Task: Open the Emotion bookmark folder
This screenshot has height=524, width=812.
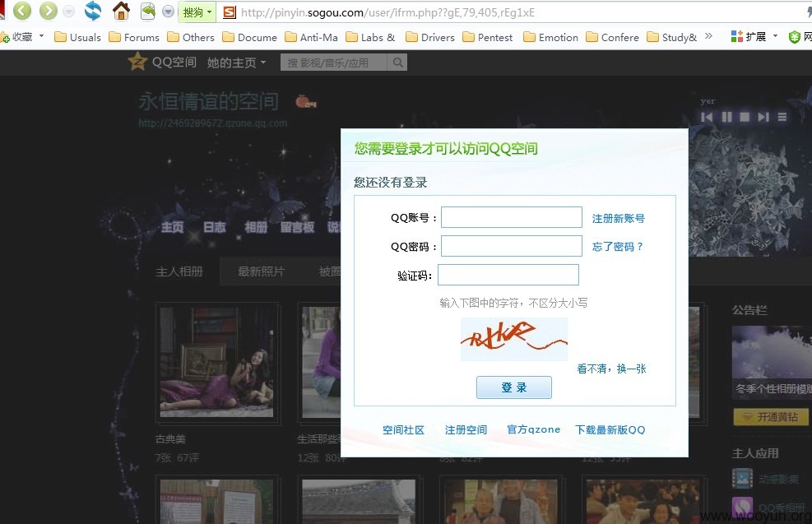Action: pyautogui.click(x=550, y=37)
